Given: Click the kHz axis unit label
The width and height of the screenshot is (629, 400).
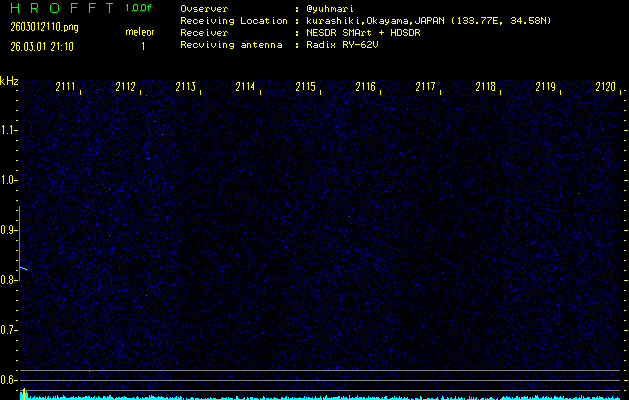Looking at the screenshot, I should click(9, 81).
